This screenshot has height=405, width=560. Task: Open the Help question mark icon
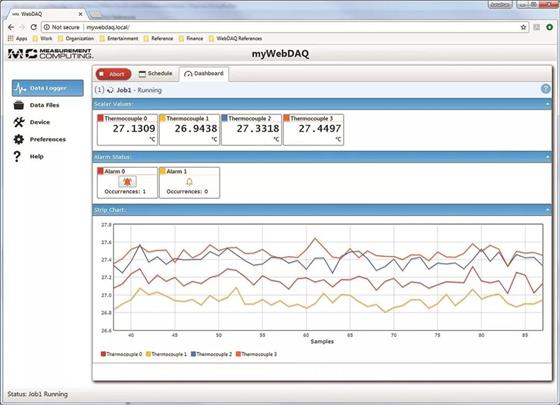click(17, 156)
